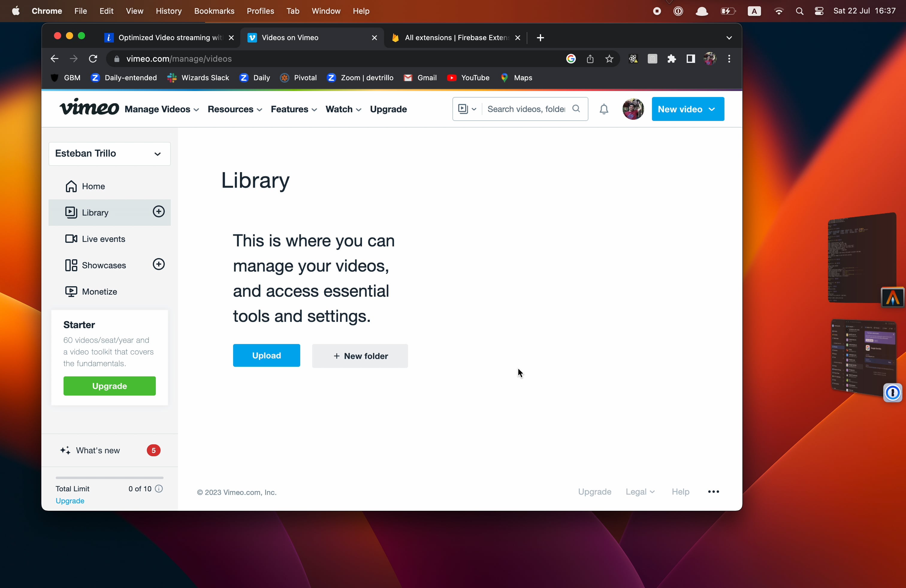This screenshot has height=588, width=906.
Task: Click New folder button
Action: click(x=360, y=356)
